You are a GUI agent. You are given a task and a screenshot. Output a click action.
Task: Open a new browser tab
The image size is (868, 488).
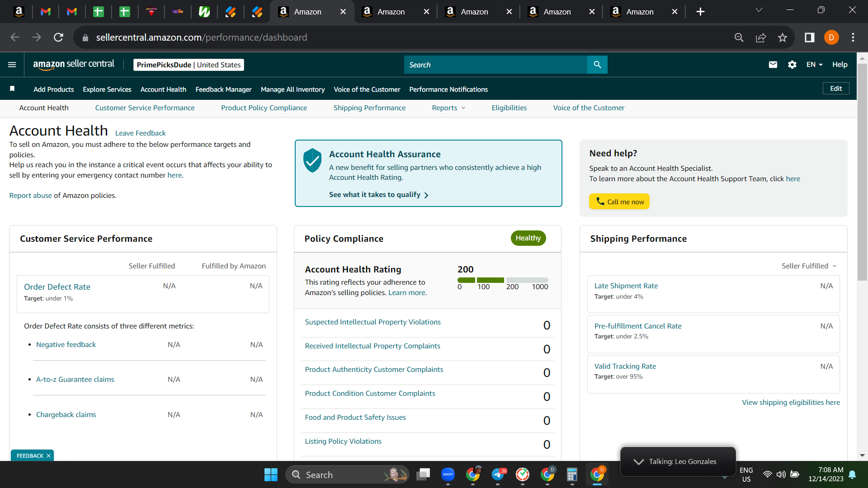[x=700, y=12]
